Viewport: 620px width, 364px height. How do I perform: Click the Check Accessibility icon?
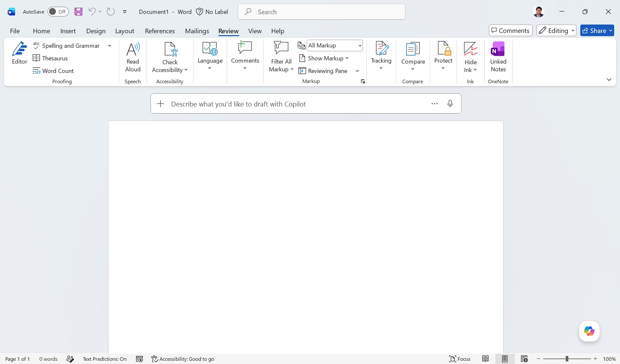tap(170, 49)
